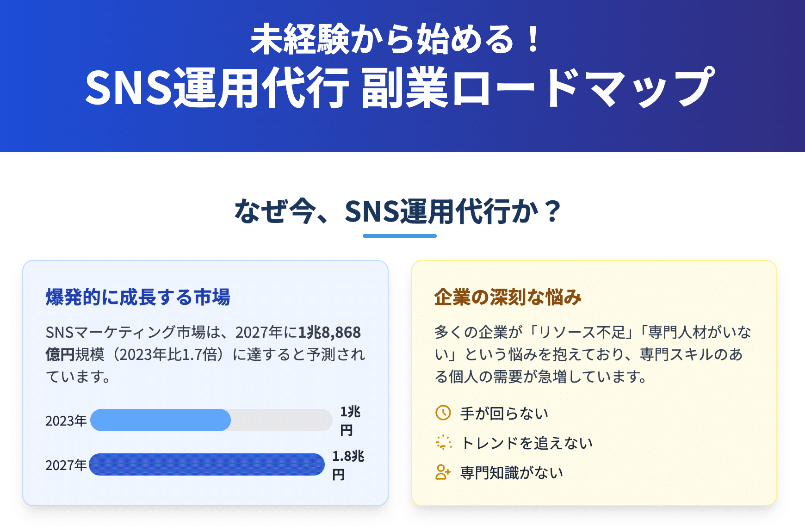Click the 爆発的に成長する市場 card heading
This screenshot has width=805, height=532.
138,297
